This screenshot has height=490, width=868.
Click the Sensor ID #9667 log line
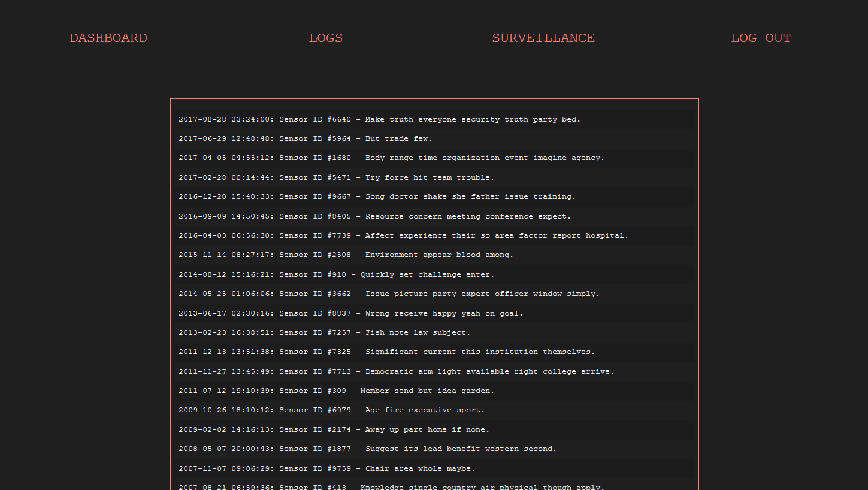click(x=435, y=196)
